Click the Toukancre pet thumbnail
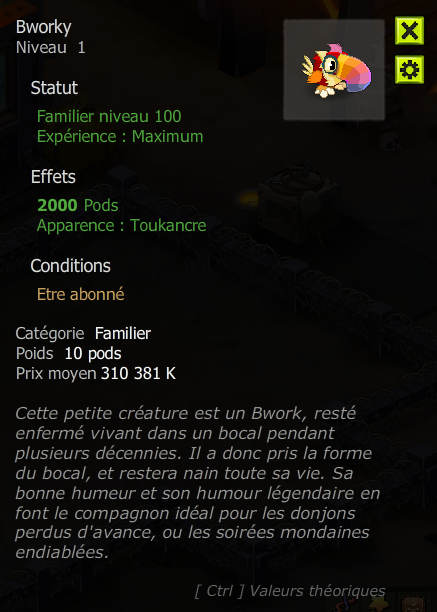 coord(334,70)
